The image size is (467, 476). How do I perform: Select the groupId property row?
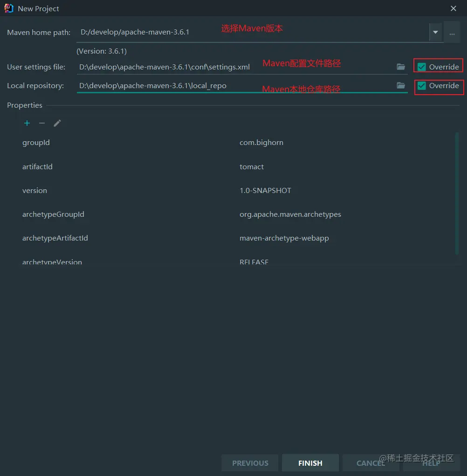point(237,142)
